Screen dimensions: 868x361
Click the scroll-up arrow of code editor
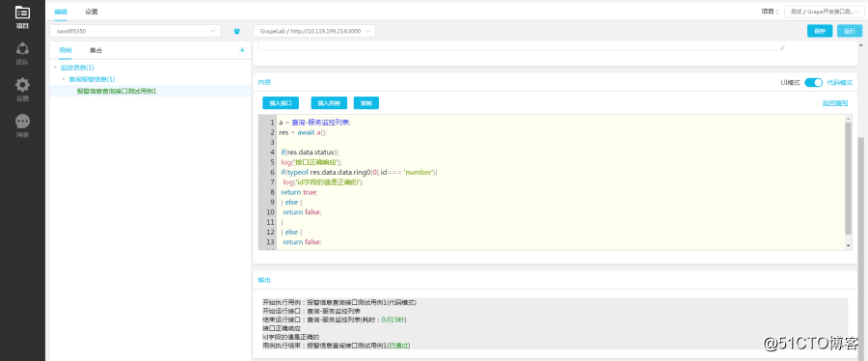coord(849,119)
